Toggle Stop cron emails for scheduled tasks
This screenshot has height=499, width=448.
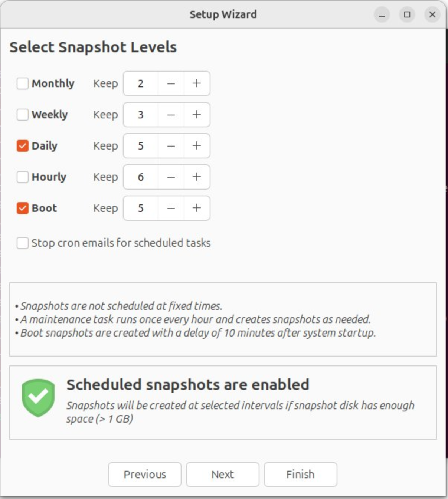(23, 243)
